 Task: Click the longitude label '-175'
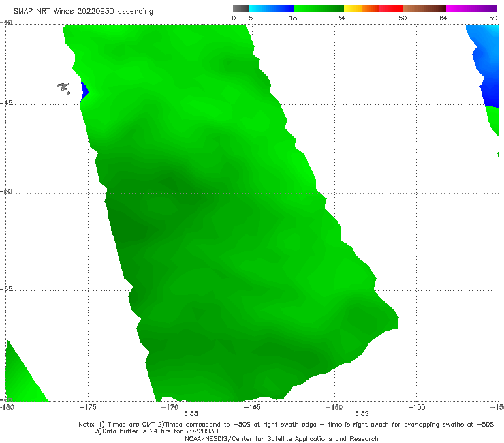click(x=88, y=407)
